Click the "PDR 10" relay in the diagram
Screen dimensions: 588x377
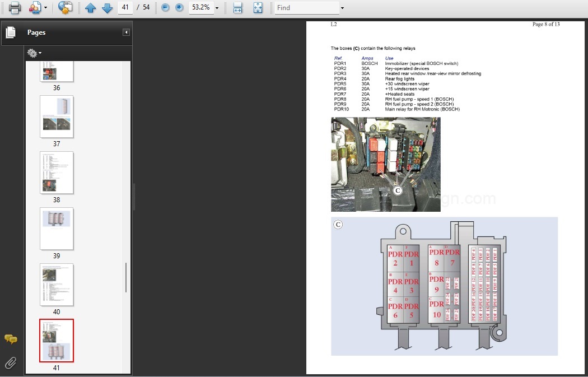pos(436,309)
